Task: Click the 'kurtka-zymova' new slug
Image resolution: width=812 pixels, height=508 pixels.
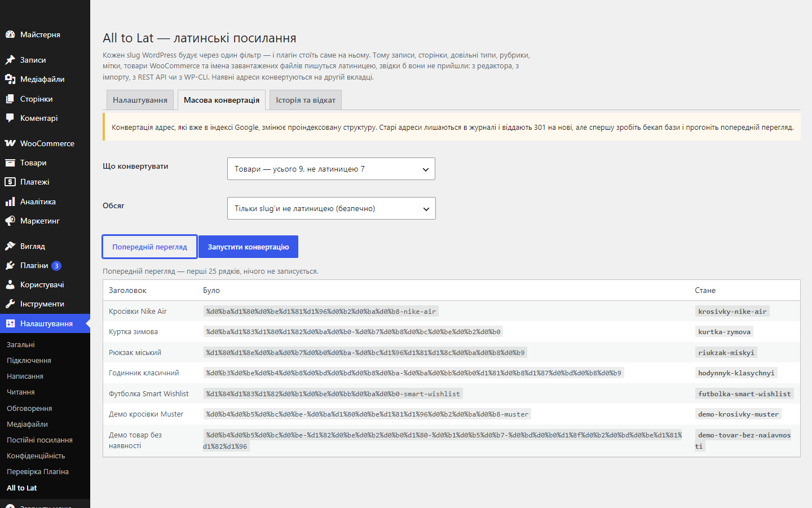Action: (x=724, y=332)
